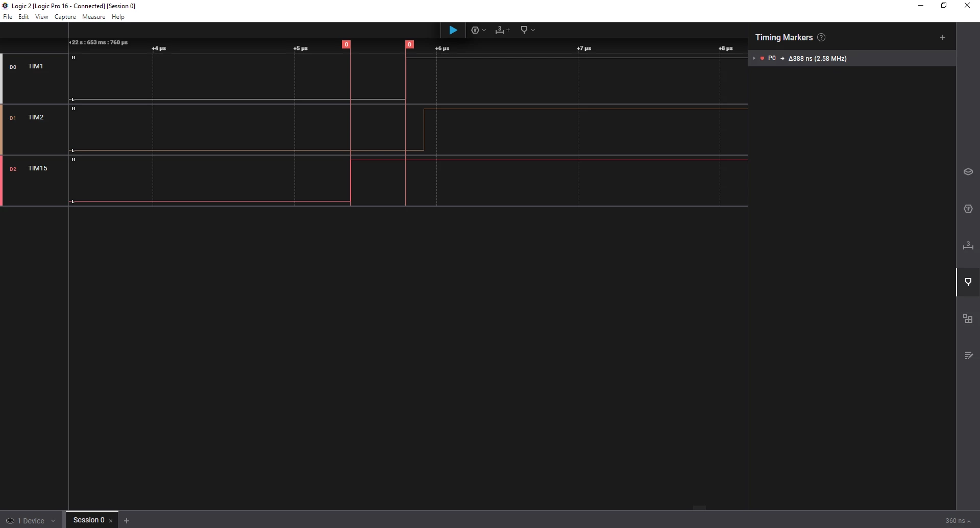Select the TIM15 channel label
Viewport: 980px width, 528px height.
[37, 168]
